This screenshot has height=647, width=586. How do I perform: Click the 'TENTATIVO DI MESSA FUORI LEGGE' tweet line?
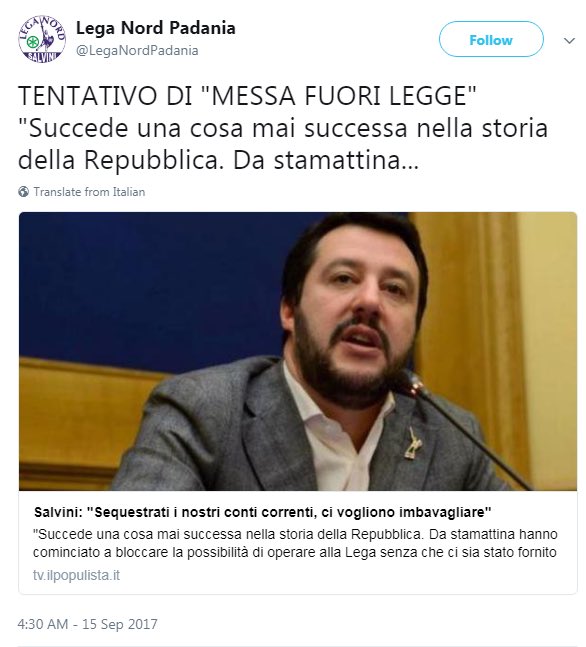[x=247, y=96]
